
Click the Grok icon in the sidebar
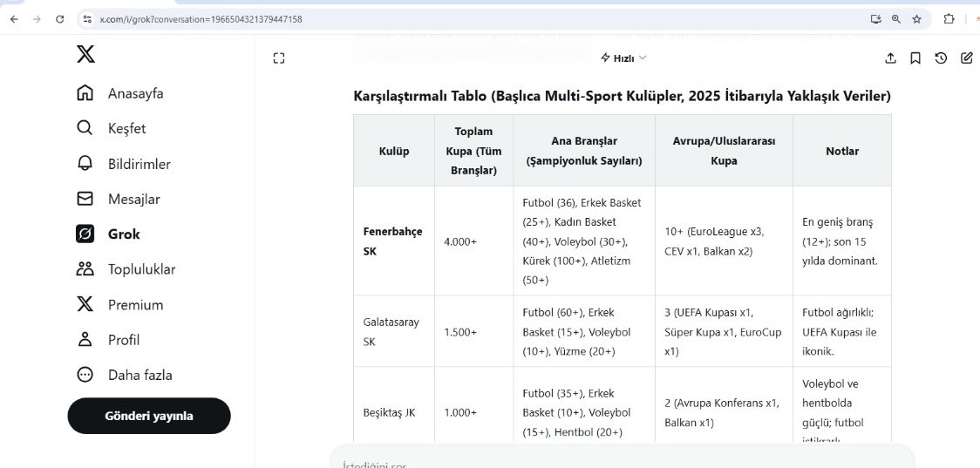pos(85,234)
